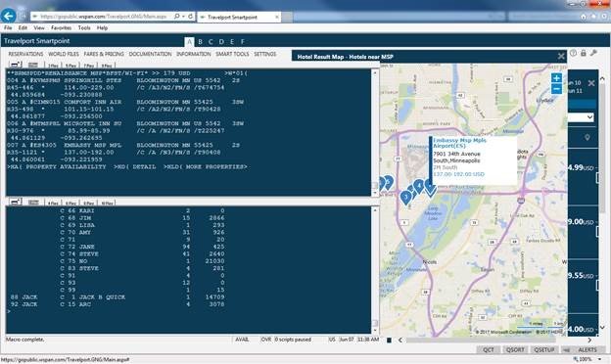Click the browser address bar URL field
The image size is (611, 364).
[x=103, y=17]
